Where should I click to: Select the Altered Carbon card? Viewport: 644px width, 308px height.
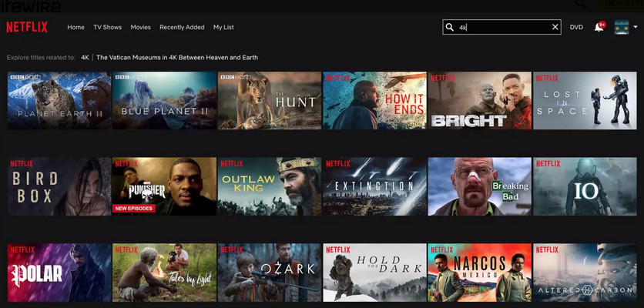[x=585, y=273]
